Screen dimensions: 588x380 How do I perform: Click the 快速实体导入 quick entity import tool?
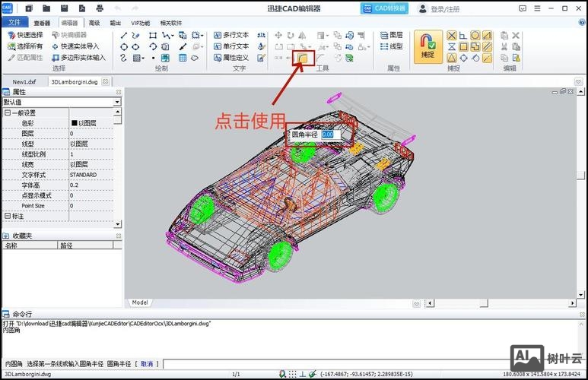coord(74,46)
